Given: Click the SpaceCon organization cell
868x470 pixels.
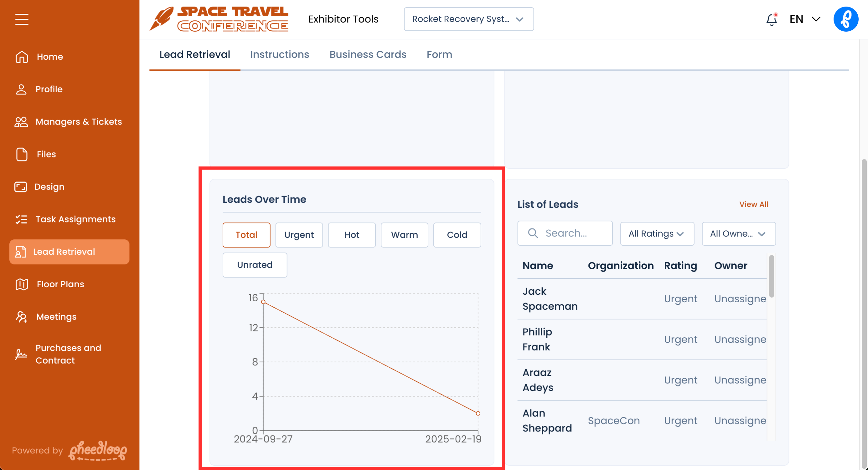Looking at the screenshot, I should pos(614,421).
